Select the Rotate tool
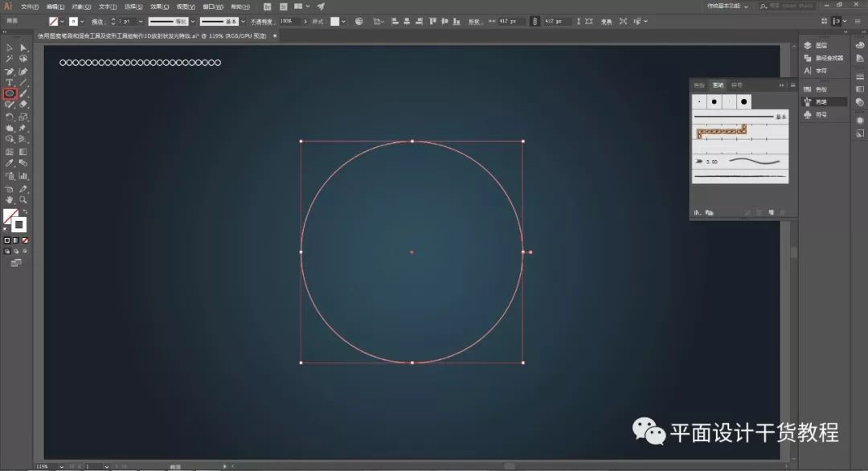This screenshot has width=868, height=471. [10, 117]
